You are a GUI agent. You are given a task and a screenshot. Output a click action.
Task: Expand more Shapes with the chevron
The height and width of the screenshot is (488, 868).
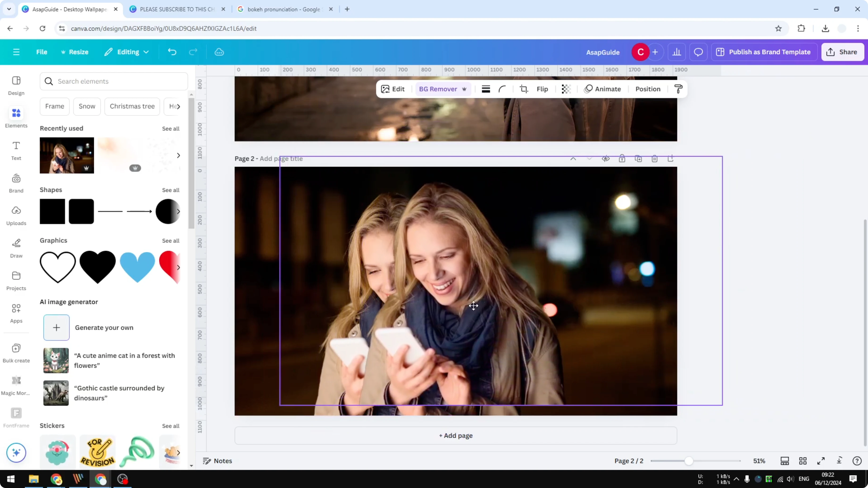pyautogui.click(x=179, y=211)
